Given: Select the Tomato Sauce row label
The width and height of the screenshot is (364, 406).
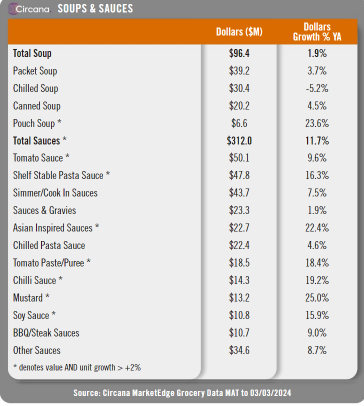Looking at the screenshot, I should point(41,158).
